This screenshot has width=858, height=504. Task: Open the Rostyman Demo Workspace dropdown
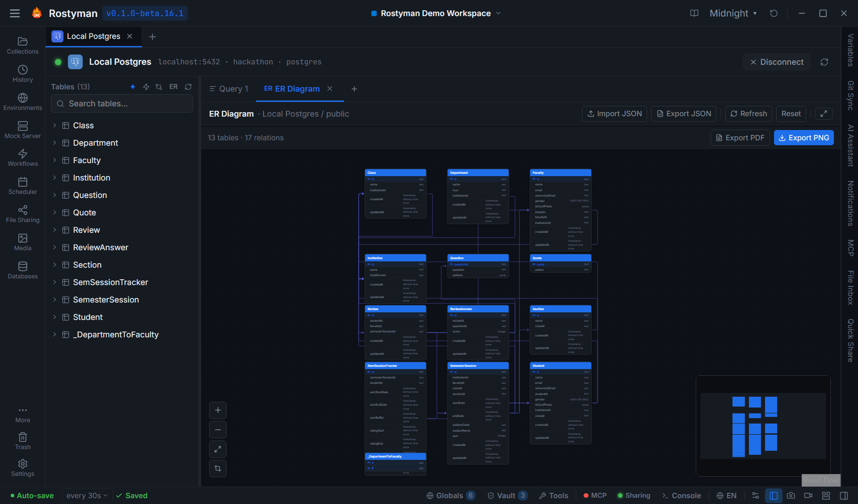click(x=436, y=13)
